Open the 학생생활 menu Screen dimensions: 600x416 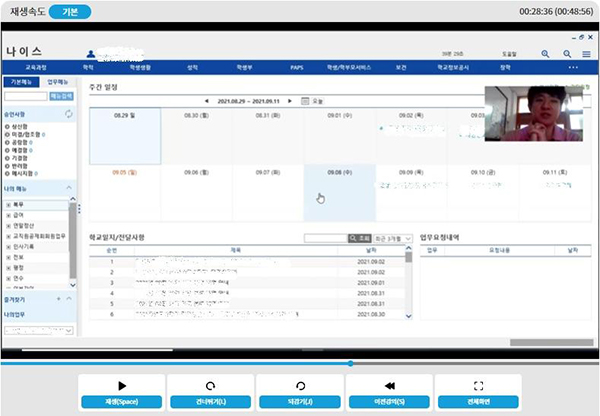[x=140, y=67]
